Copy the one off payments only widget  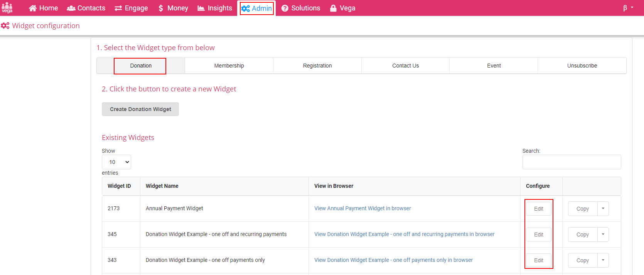tap(582, 260)
